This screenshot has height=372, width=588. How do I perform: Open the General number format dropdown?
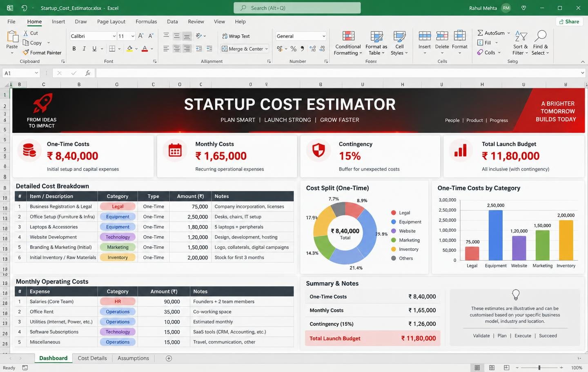click(324, 36)
